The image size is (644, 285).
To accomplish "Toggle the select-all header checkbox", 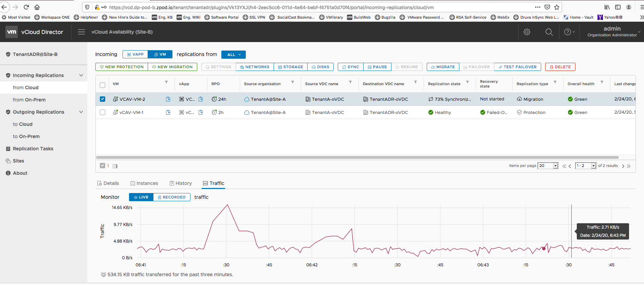I will coord(103,85).
